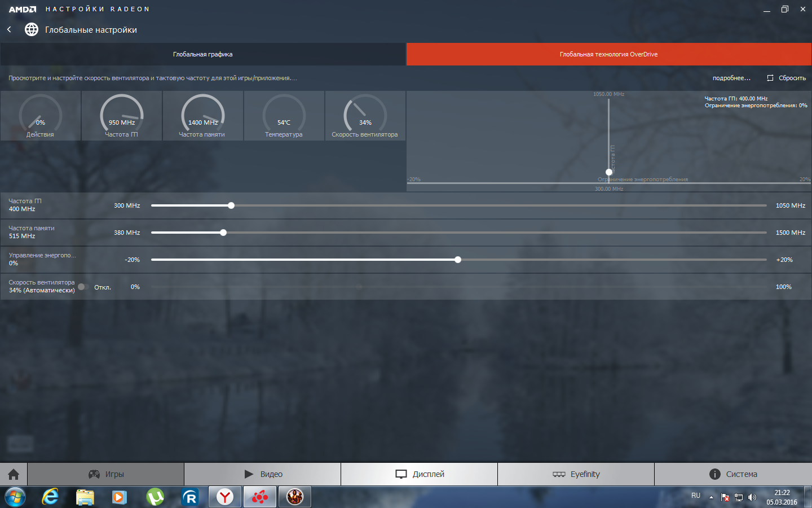812x508 pixels.
Task: Click the AMD logo in the title bar
Action: coord(23,9)
